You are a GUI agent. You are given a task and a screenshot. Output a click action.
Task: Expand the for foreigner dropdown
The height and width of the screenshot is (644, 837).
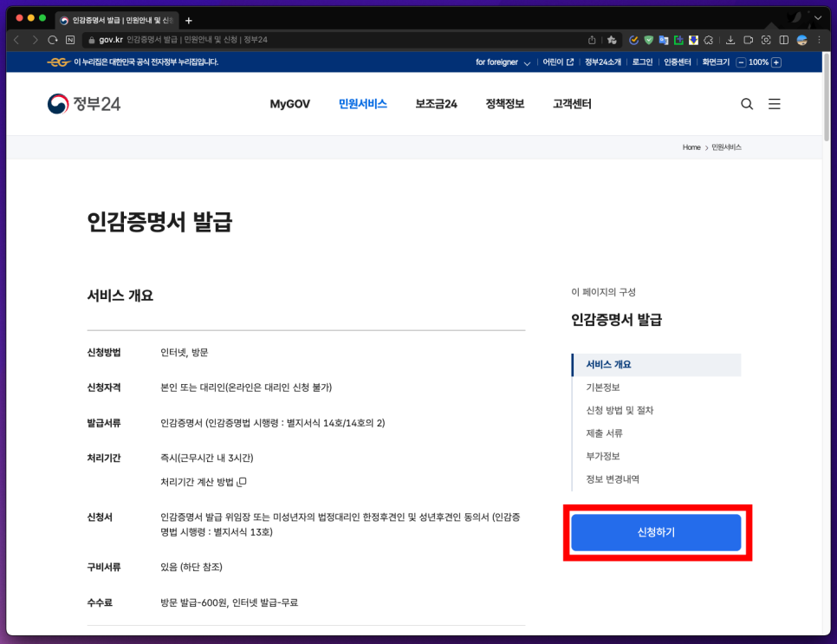503,62
